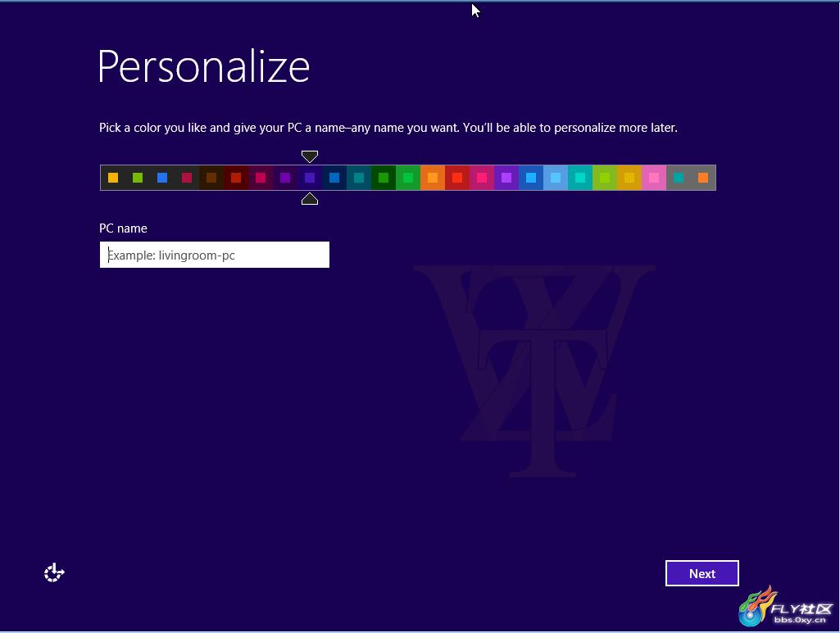840x633 pixels.
Task: Select the bright red color swatch
Action: pos(457,178)
